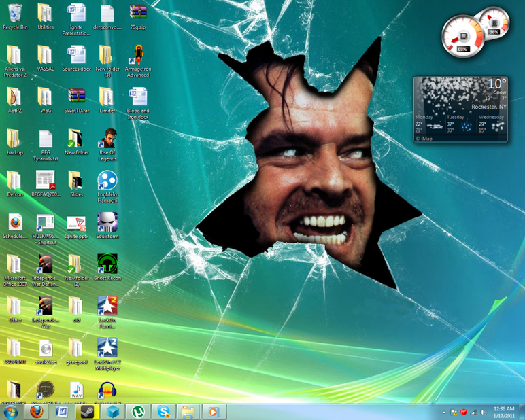Click the Windows Start button
The image size is (525, 420).
pos(12,412)
